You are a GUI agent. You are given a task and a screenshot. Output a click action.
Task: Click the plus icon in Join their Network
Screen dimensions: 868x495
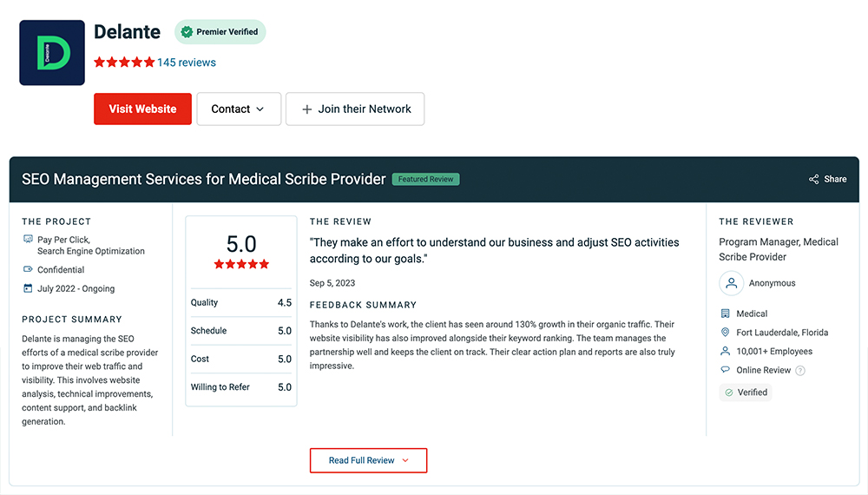[x=306, y=109]
